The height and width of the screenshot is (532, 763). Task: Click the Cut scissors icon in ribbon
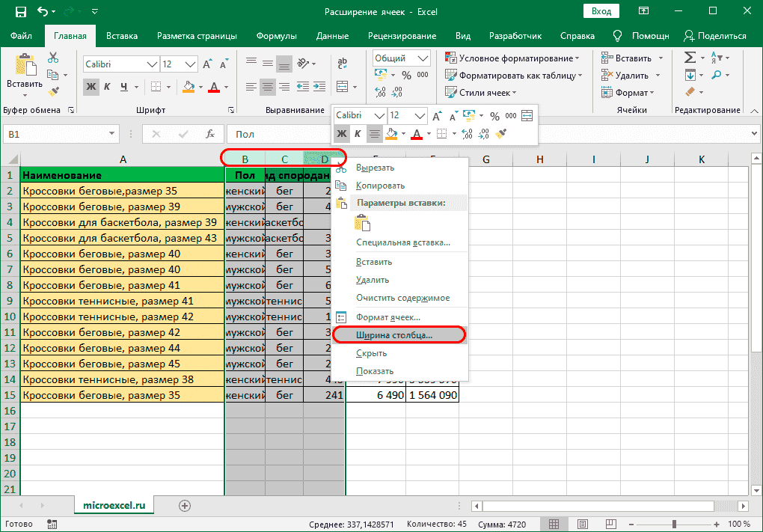[x=53, y=58]
